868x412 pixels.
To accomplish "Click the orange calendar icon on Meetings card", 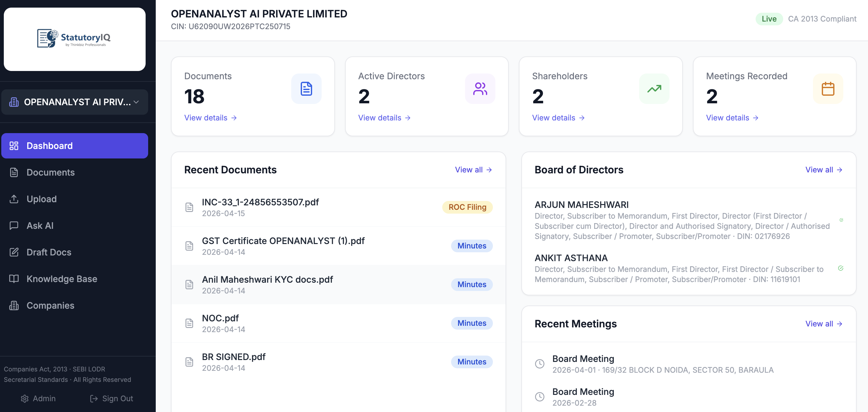I will [x=828, y=89].
